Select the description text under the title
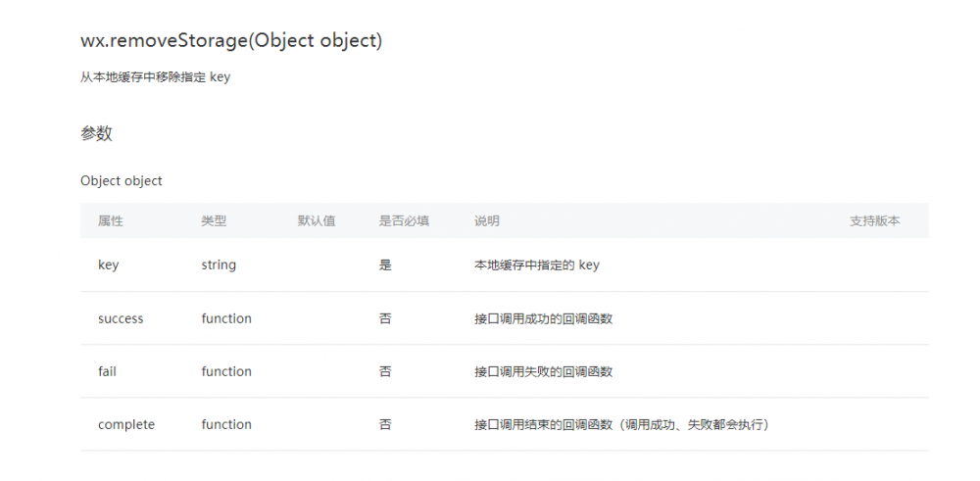980x481 pixels. [156, 77]
